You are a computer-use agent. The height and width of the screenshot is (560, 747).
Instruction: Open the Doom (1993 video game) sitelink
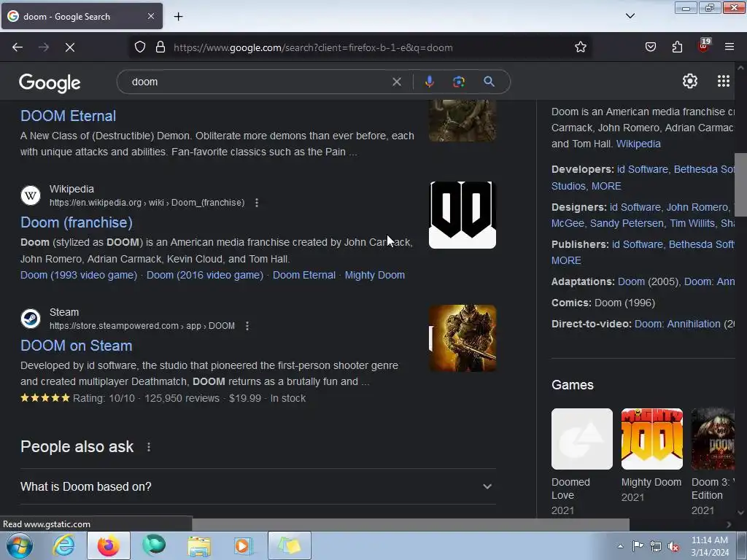click(x=79, y=275)
